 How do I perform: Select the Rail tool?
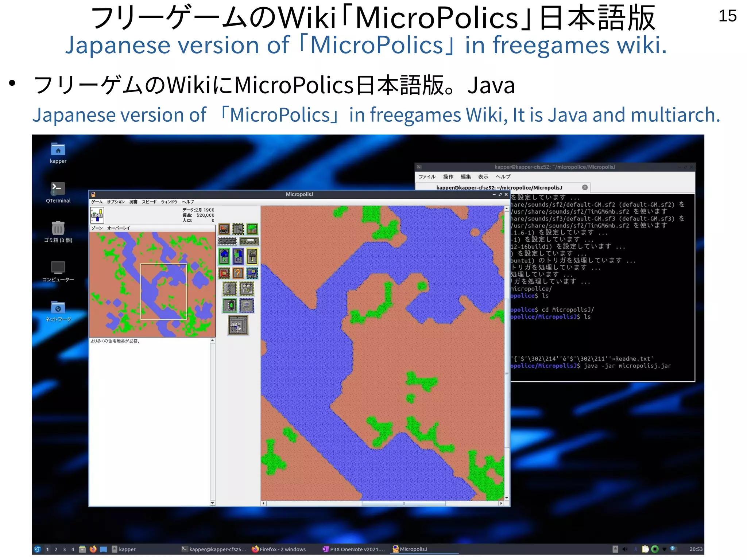coord(249,241)
